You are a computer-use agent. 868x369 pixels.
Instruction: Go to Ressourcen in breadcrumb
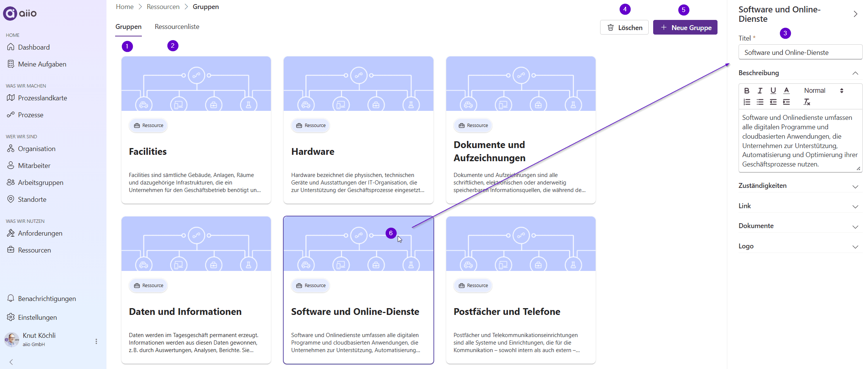(x=163, y=7)
